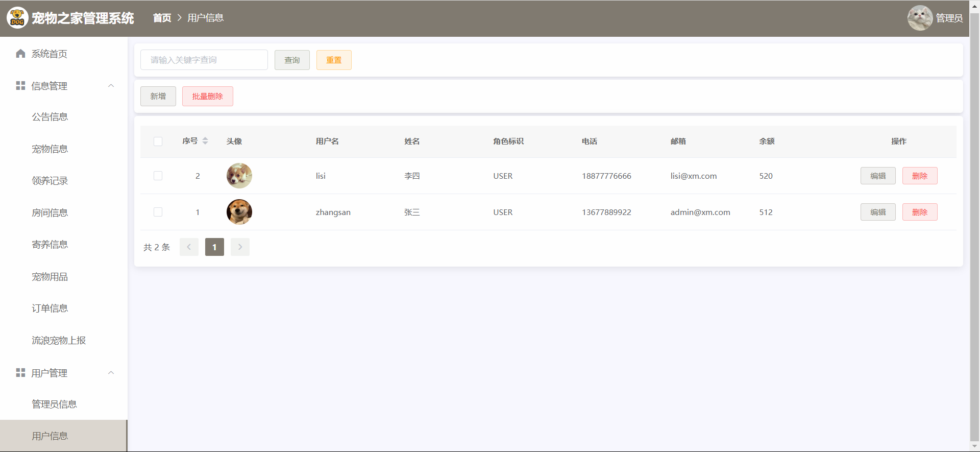
Task: Open the admin cat avatar
Action: click(920, 18)
